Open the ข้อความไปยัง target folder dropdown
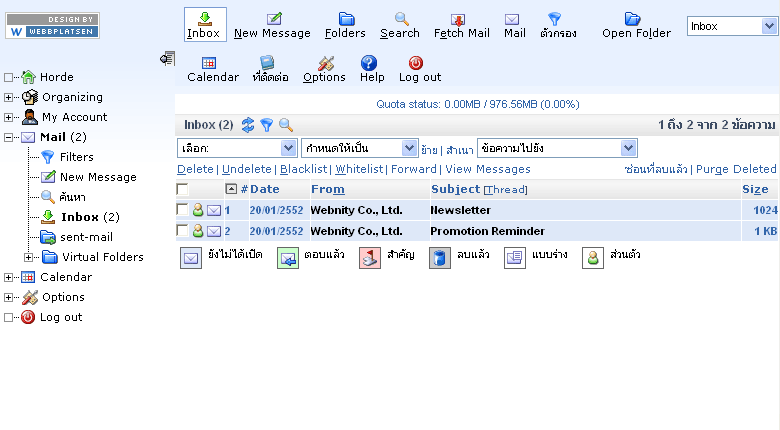 point(557,148)
